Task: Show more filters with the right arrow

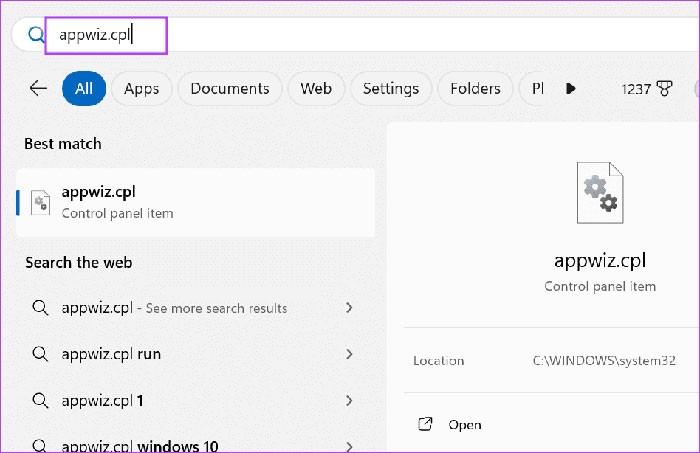Action: (x=570, y=88)
